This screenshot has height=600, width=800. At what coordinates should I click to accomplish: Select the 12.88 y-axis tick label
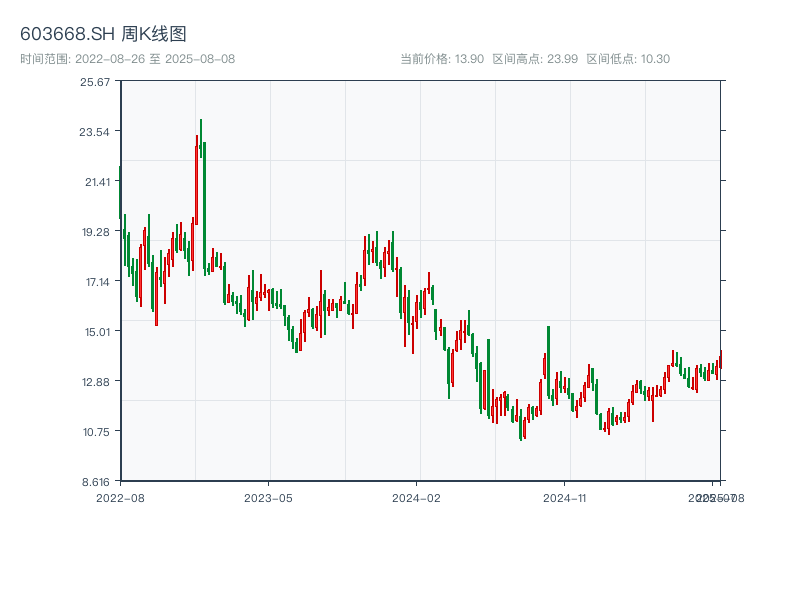click(x=95, y=382)
